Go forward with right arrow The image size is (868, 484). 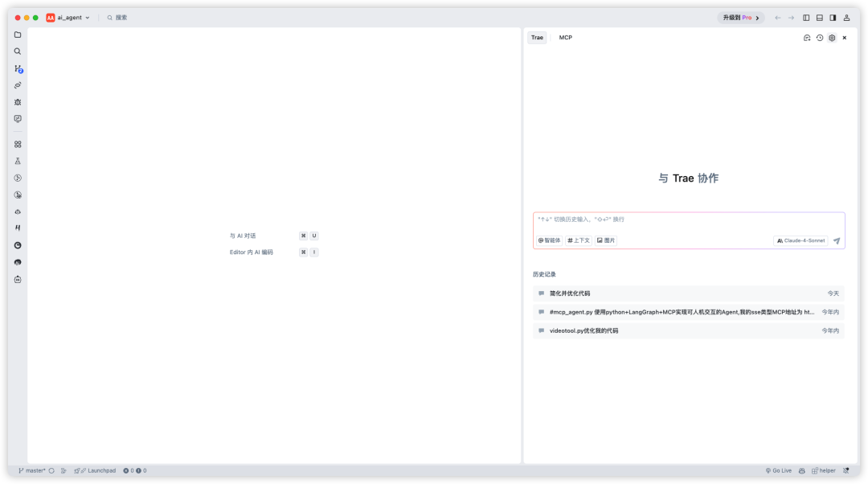791,18
